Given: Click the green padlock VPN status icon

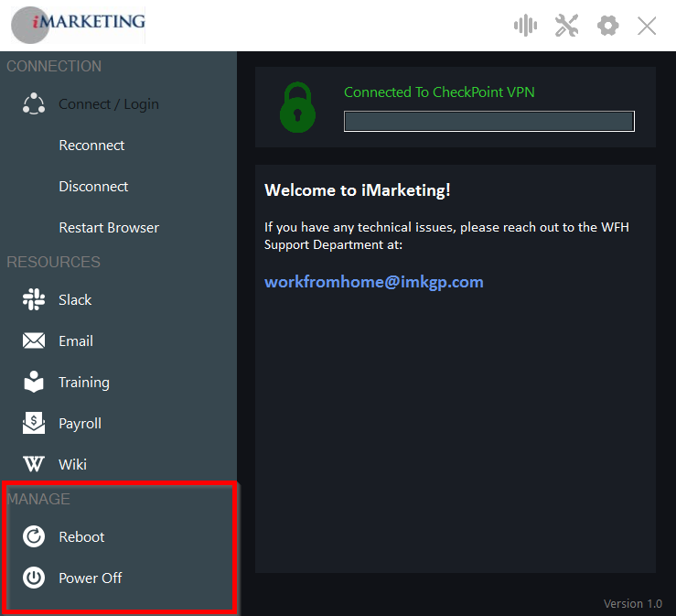Looking at the screenshot, I should coord(297,107).
